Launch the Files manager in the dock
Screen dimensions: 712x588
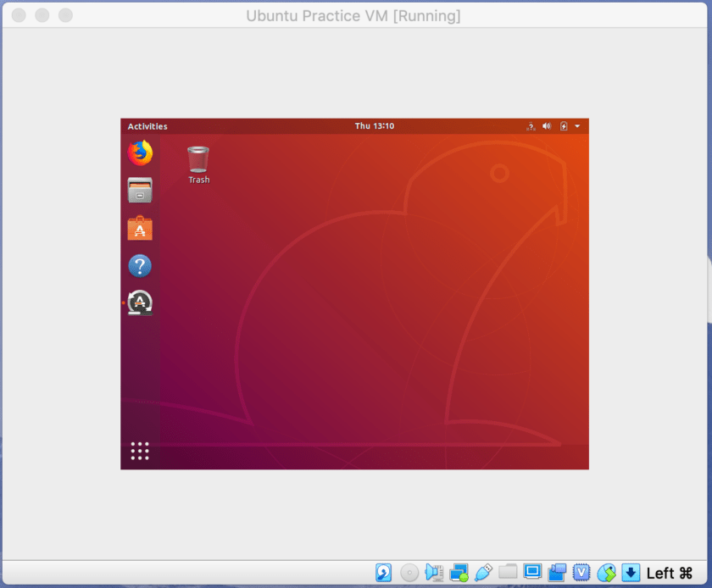(x=140, y=191)
